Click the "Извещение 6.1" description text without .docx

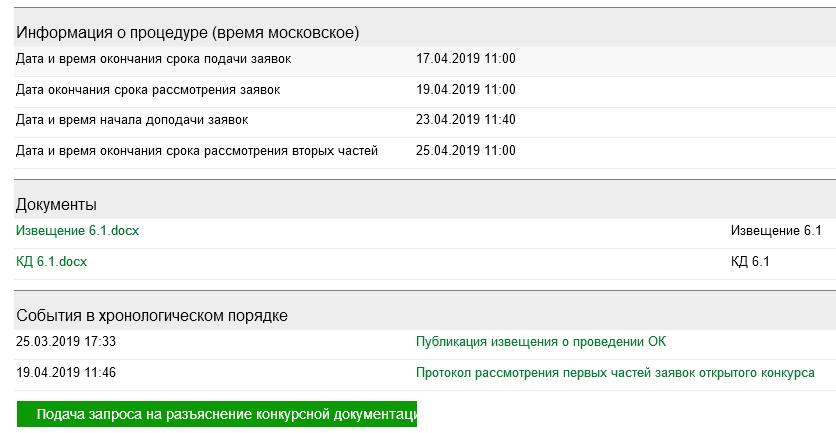(x=775, y=231)
